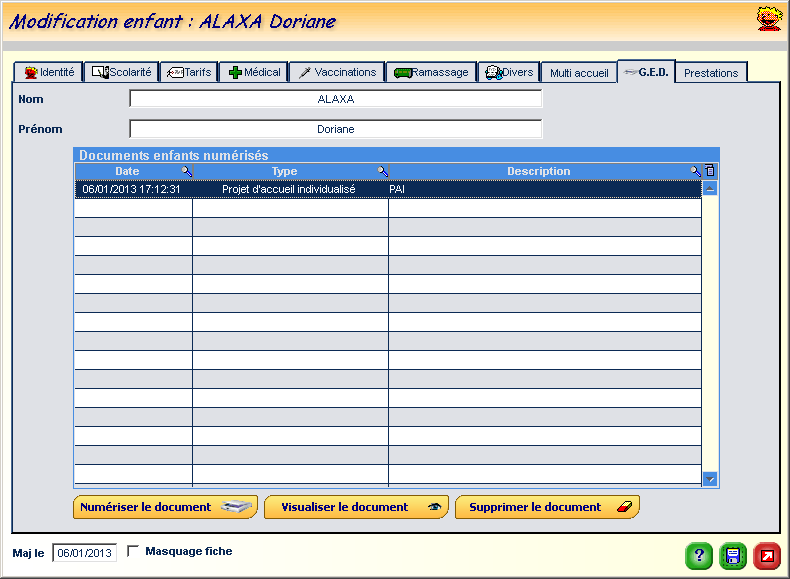Click Supprimer le document button

pyautogui.click(x=547, y=507)
